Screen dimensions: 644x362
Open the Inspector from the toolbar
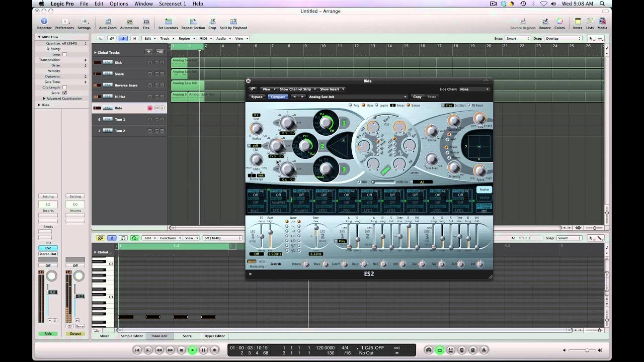tap(44, 21)
